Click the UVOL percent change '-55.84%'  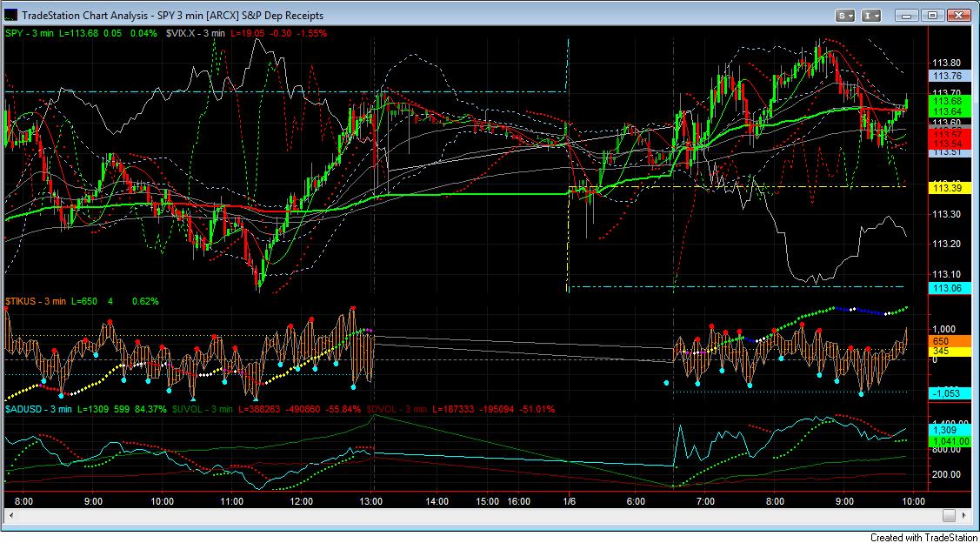pyautogui.click(x=345, y=408)
